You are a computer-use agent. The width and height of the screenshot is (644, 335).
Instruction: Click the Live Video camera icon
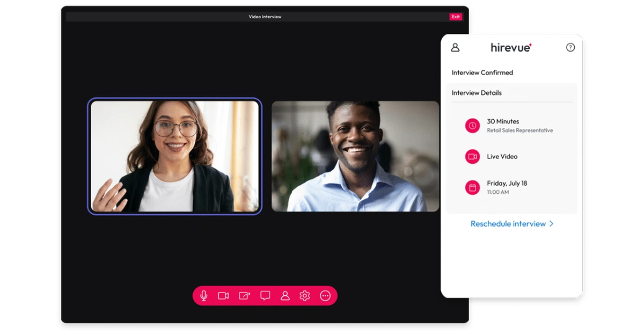(472, 156)
